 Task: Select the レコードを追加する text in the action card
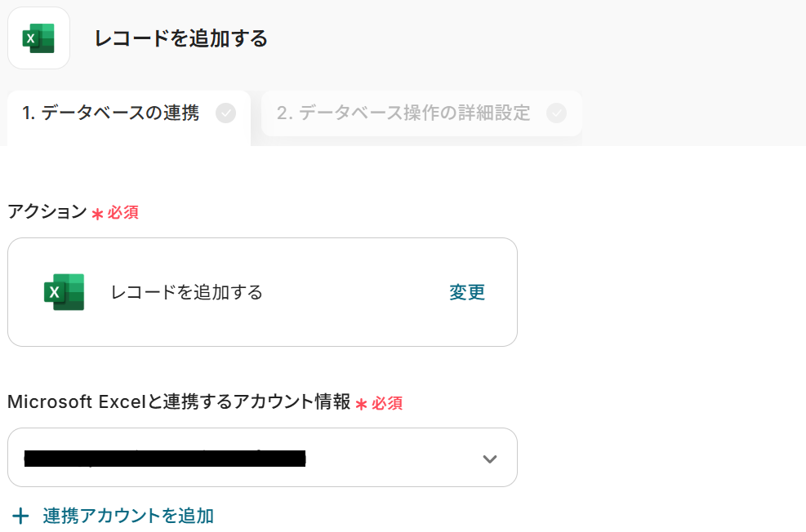click(187, 292)
